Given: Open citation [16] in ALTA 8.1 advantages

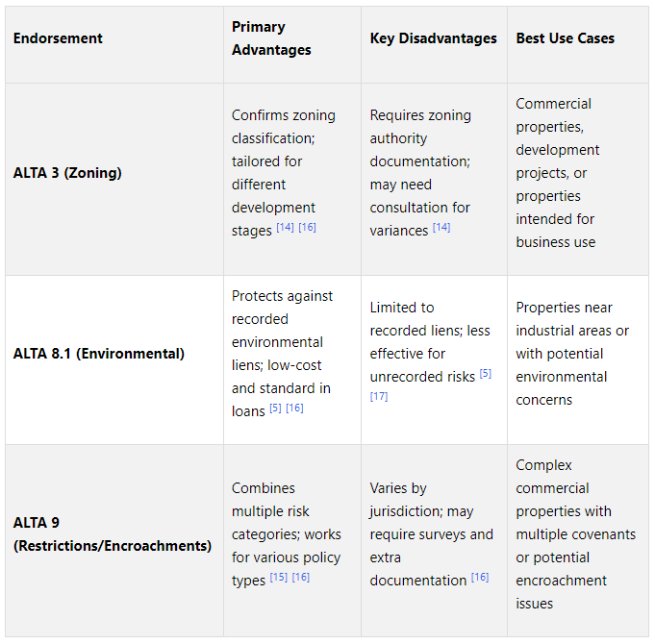Looking at the screenshot, I should (294, 408).
